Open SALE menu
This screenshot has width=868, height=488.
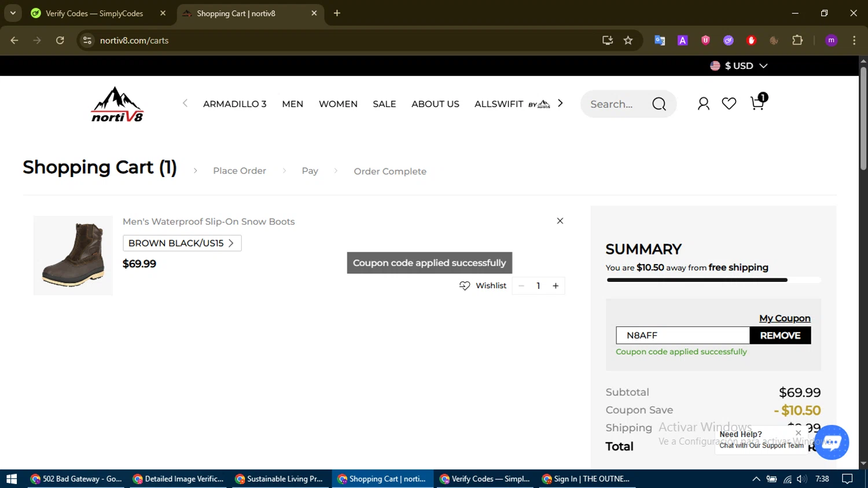[x=384, y=104]
